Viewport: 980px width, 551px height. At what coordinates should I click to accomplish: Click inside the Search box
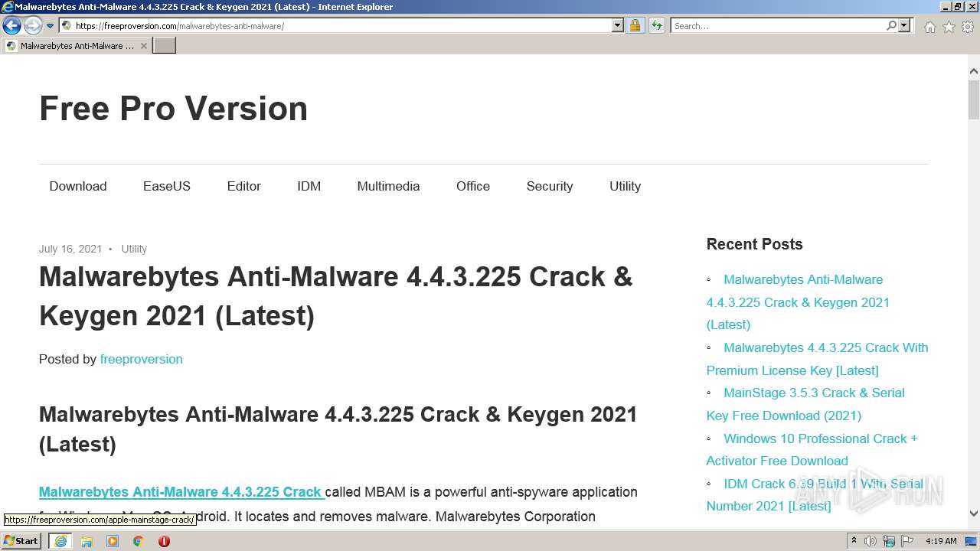pyautogui.click(x=777, y=25)
